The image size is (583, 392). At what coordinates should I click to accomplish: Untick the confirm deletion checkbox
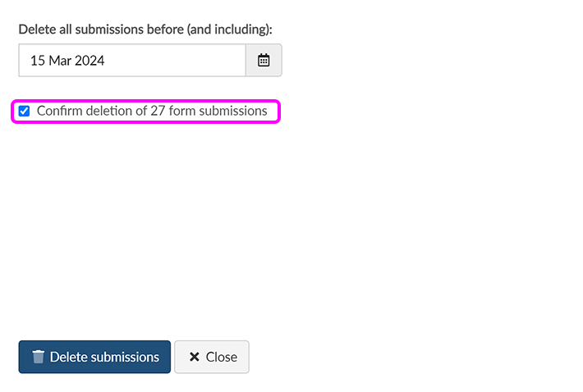25,111
